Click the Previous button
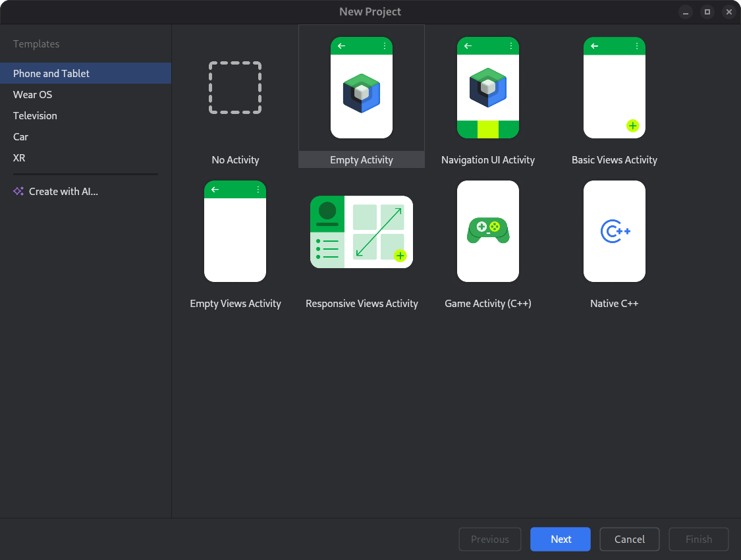 [x=489, y=539]
